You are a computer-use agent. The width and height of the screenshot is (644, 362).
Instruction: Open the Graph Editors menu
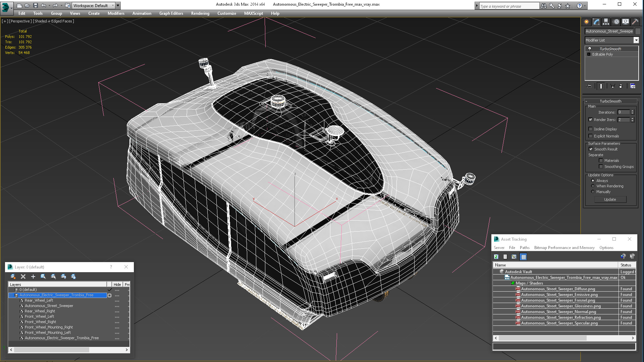171,13
